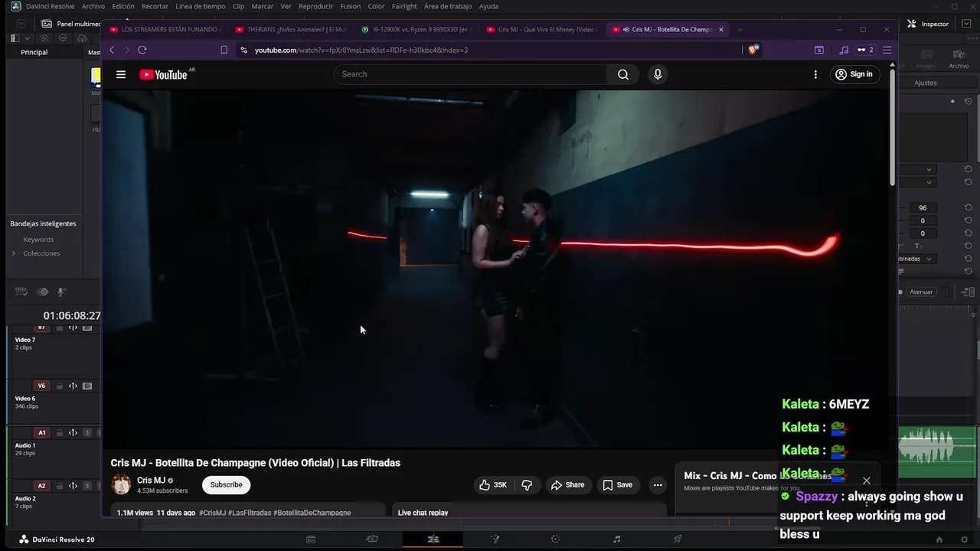Viewport: 980px width, 551px height.
Task: Save the video to a playlist
Action: coord(617,484)
